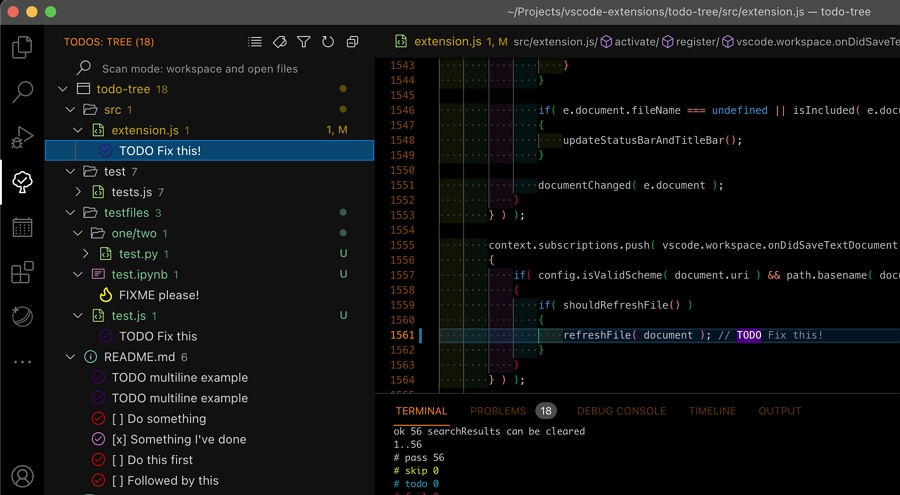Collapse the src folder
The width and height of the screenshot is (900, 495).
point(70,110)
